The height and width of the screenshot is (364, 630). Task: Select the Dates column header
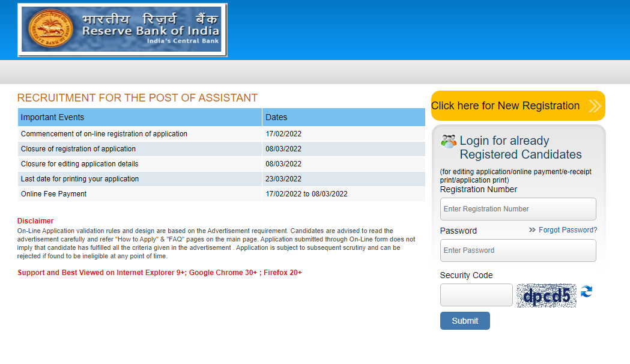coord(344,117)
